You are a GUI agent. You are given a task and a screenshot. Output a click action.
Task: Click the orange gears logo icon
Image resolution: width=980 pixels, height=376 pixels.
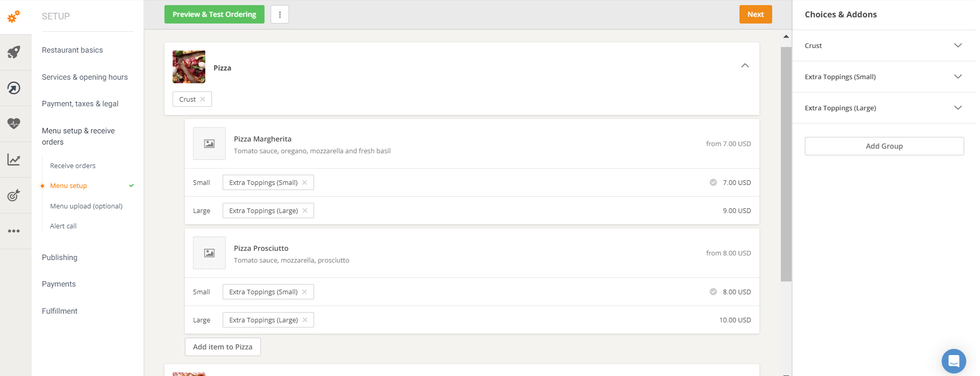[14, 16]
